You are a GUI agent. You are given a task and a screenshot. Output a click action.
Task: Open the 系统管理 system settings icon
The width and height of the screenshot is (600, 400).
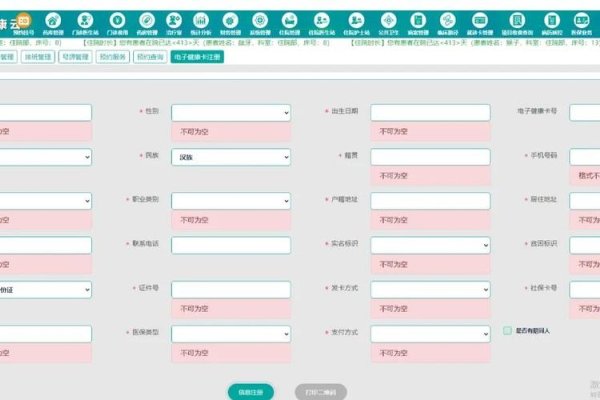(260, 24)
